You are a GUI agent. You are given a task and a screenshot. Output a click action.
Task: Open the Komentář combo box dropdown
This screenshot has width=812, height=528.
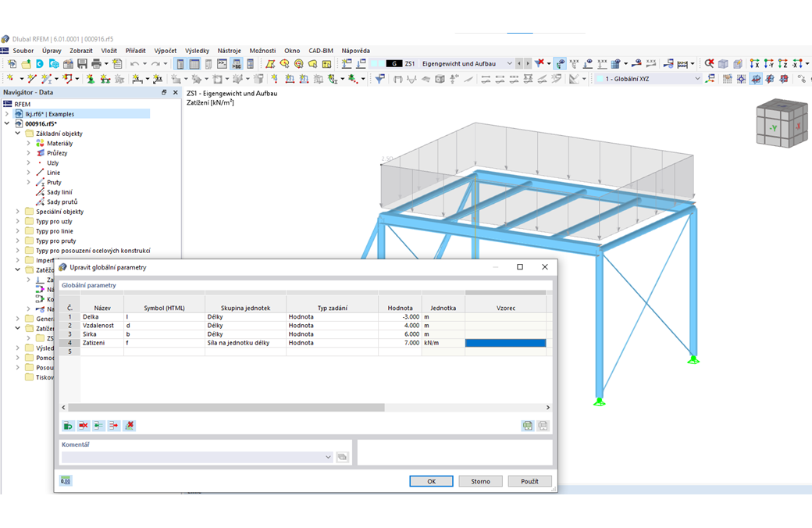pyautogui.click(x=328, y=457)
